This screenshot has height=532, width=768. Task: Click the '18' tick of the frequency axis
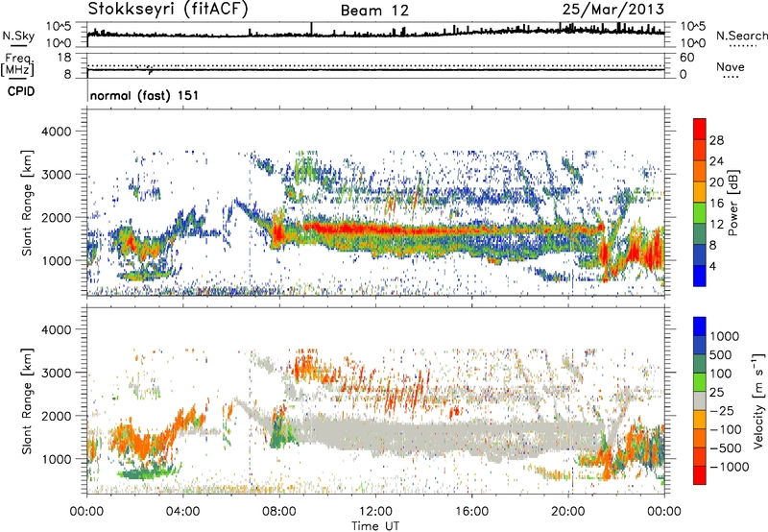point(64,58)
